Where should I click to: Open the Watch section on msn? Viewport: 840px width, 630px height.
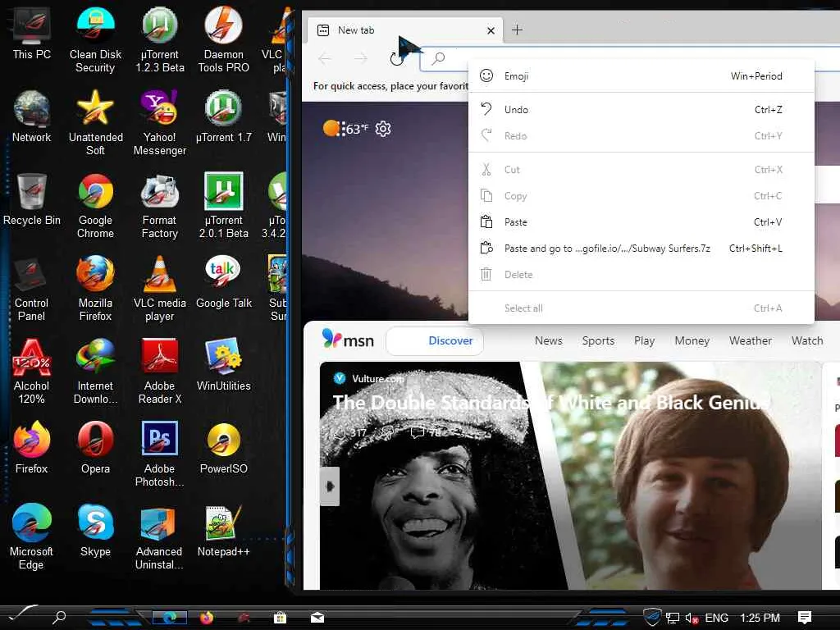(807, 340)
